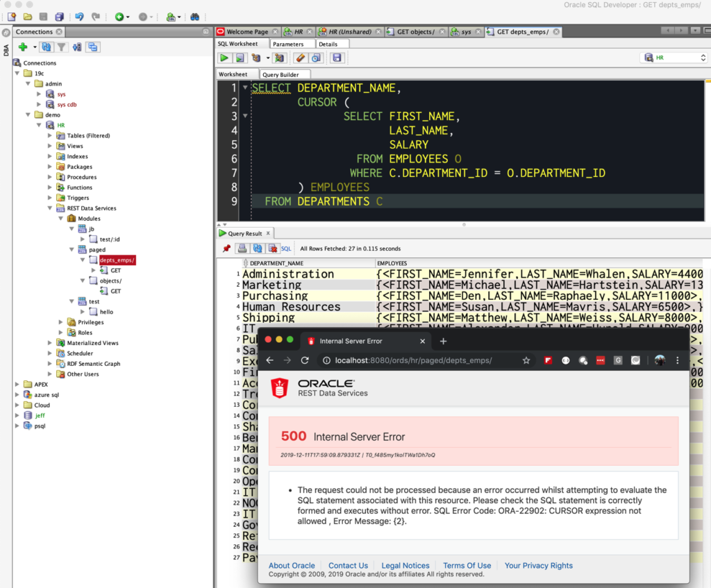Click the green Back navigation icon
The height and width of the screenshot is (588, 711).
119,17
